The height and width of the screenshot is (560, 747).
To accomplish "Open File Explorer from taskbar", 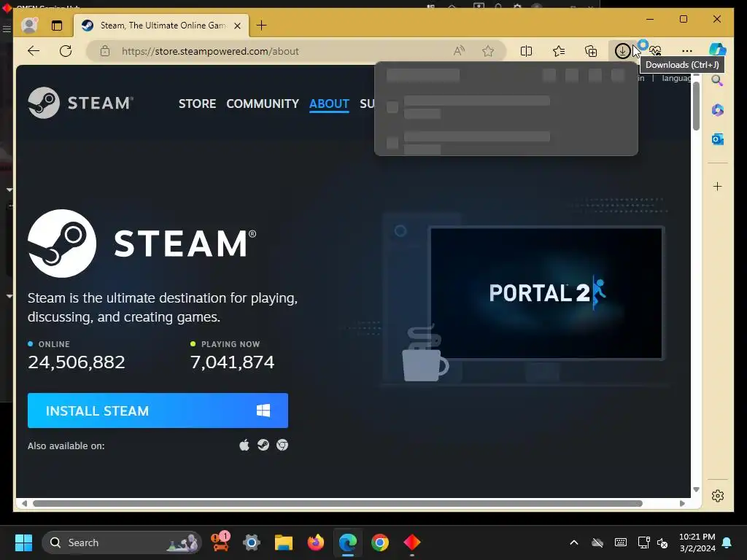I will (x=284, y=542).
